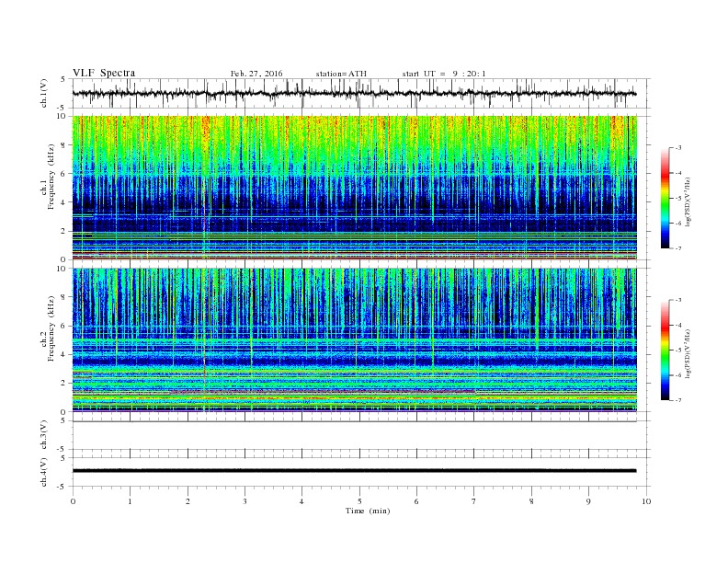Click bottom time axis tick label "10"
This screenshot has height=563, width=728.
click(x=646, y=501)
